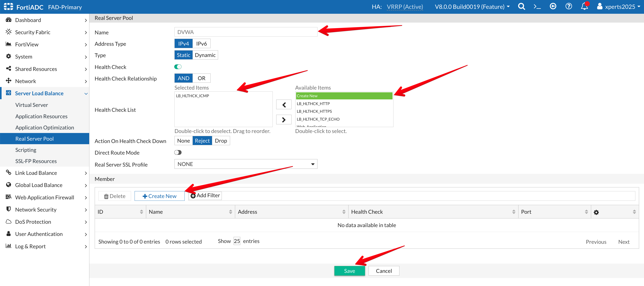
Task: Expand the xperts2025 user menu
Action: (x=619, y=7)
